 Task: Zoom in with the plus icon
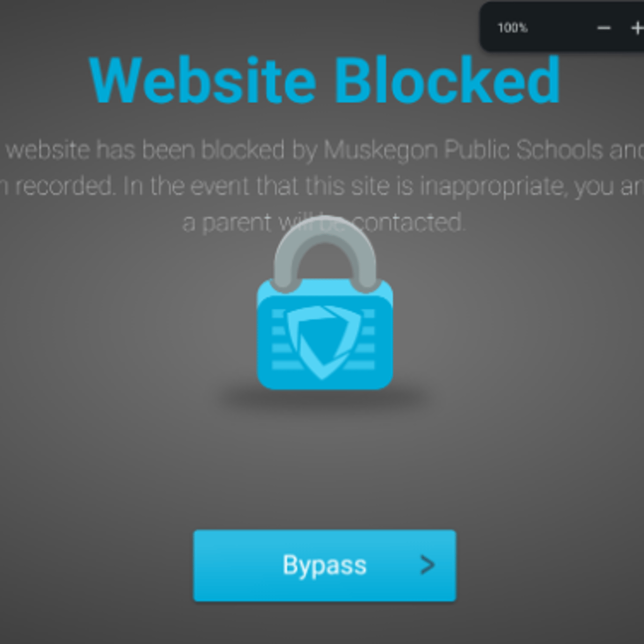pyautogui.click(x=637, y=28)
